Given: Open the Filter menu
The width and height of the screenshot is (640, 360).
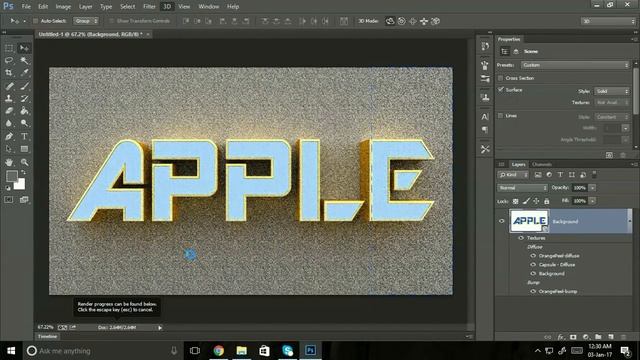Looking at the screenshot, I should (x=149, y=7).
